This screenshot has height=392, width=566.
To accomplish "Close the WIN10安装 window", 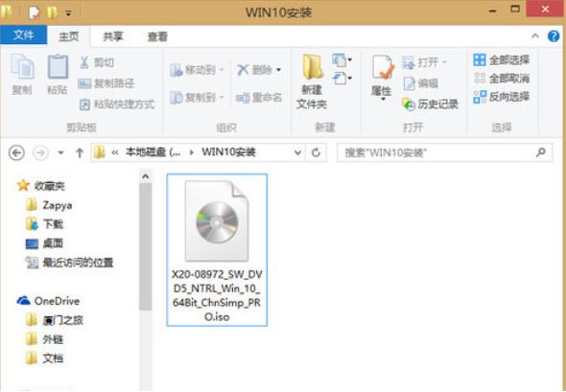I will click(x=546, y=9).
